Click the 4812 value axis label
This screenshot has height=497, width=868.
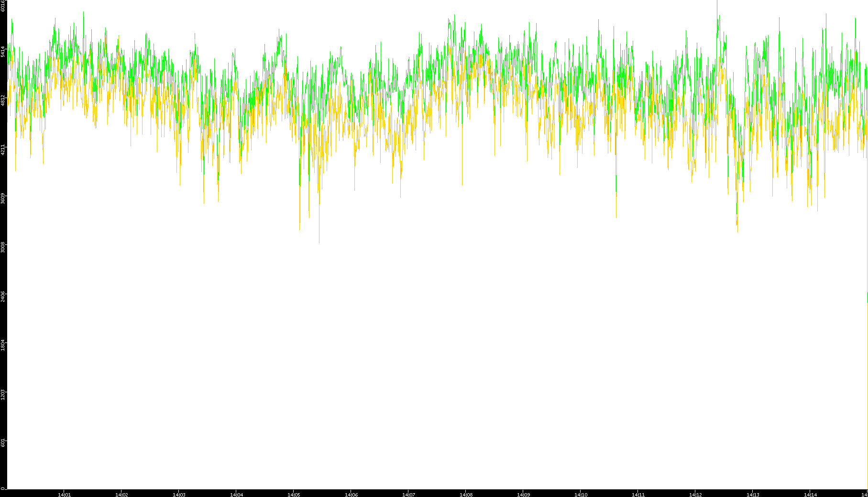pos(3,100)
